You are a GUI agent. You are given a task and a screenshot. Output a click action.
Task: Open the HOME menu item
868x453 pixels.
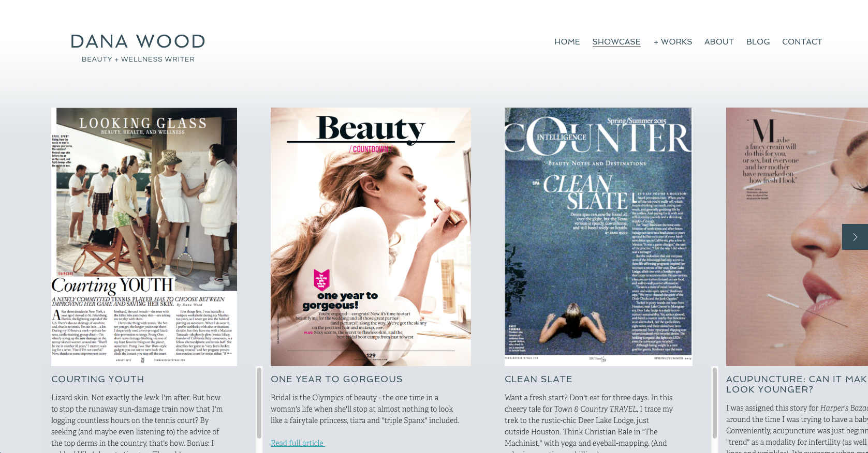[x=567, y=42]
